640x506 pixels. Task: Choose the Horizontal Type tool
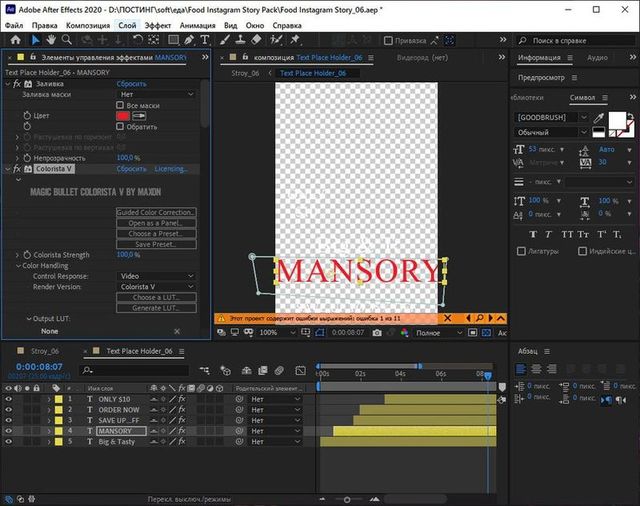[x=204, y=41]
